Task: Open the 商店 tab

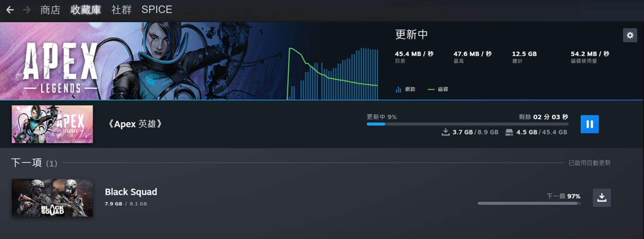Action: [50, 10]
